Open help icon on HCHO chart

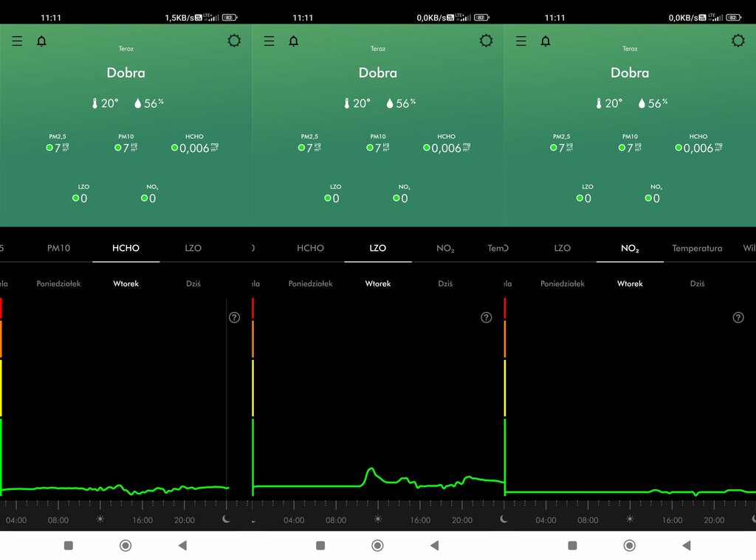234,317
